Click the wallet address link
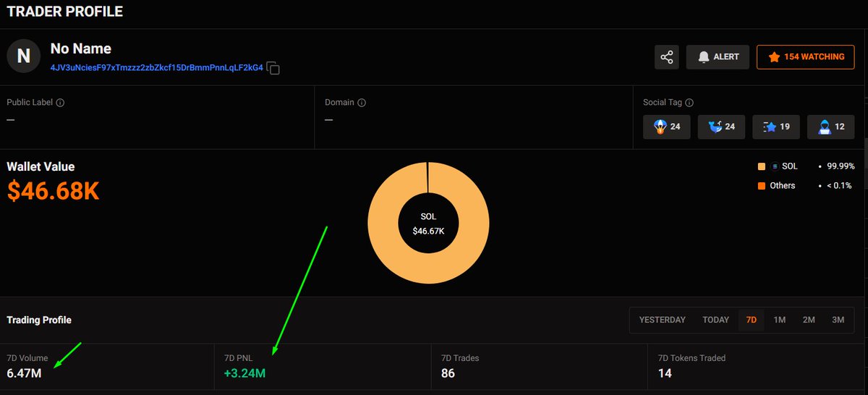 click(x=156, y=67)
